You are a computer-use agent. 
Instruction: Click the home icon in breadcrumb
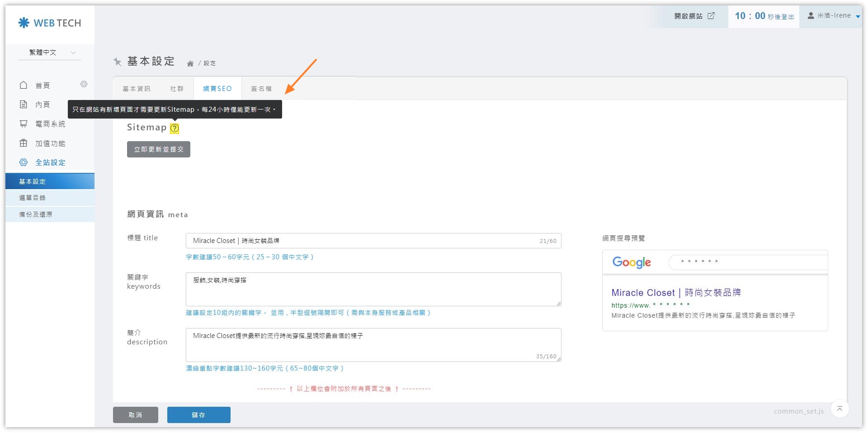point(190,64)
